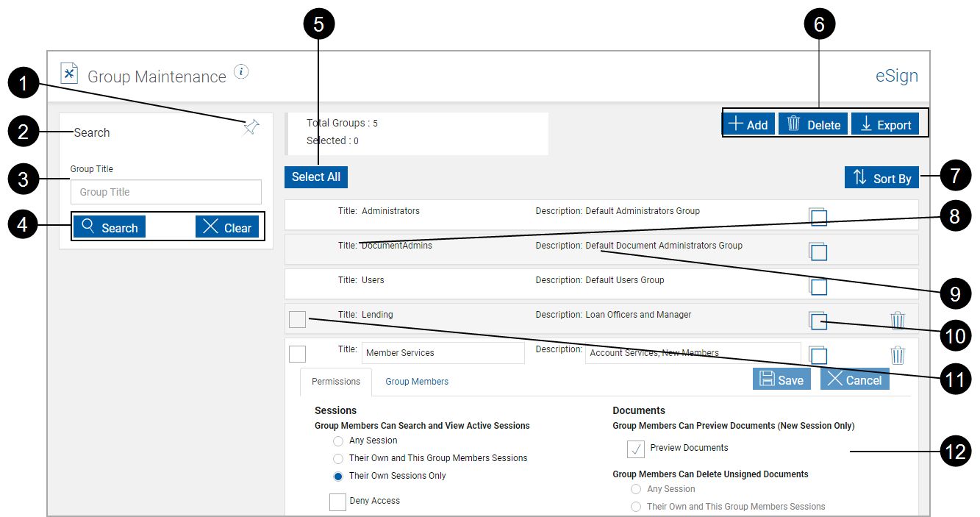
Task: Click the pin icon in Search panel
Action: pyautogui.click(x=251, y=128)
